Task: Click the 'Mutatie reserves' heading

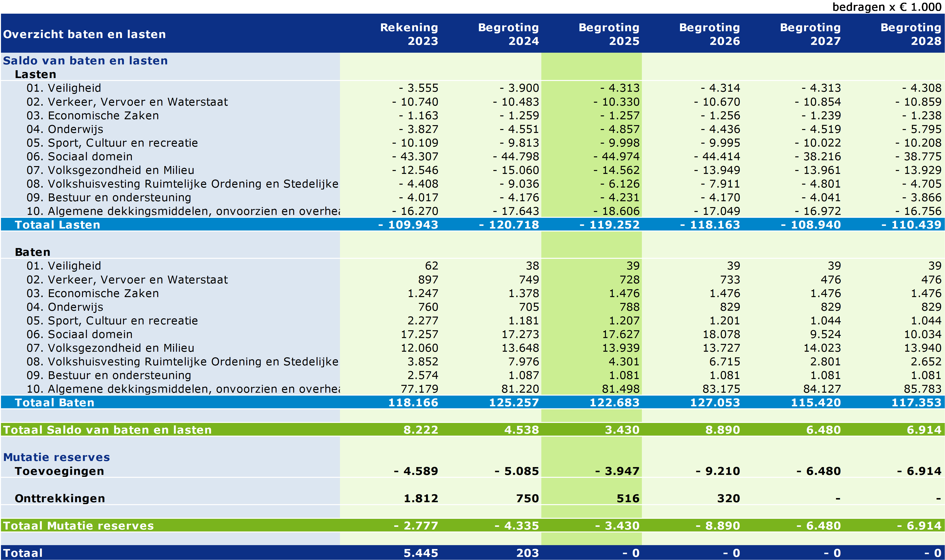Action: click(57, 457)
